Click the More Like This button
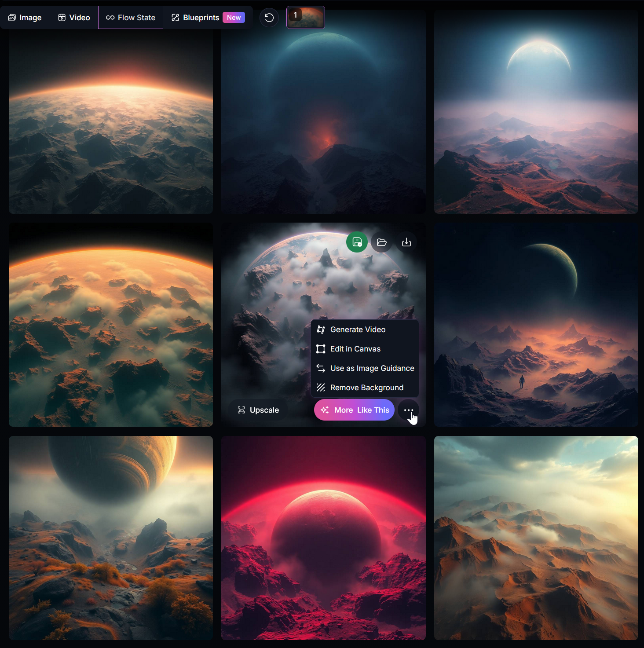 pos(354,410)
